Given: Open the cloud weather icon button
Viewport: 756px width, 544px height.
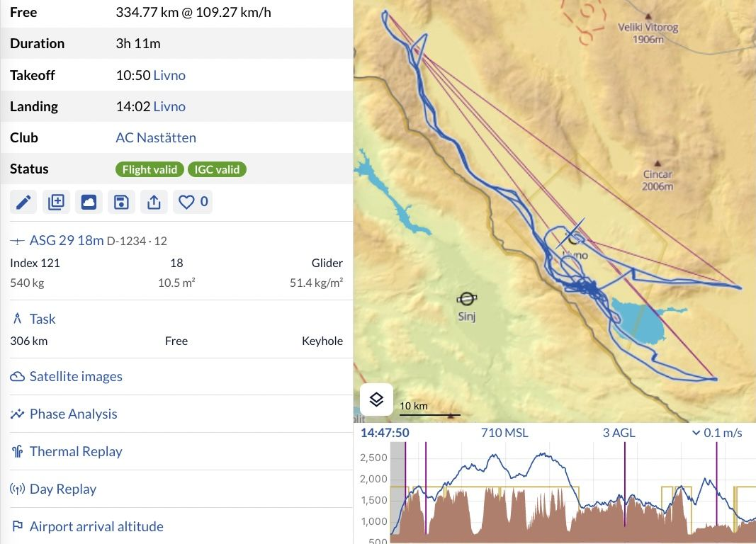Looking at the screenshot, I should [89, 202].
